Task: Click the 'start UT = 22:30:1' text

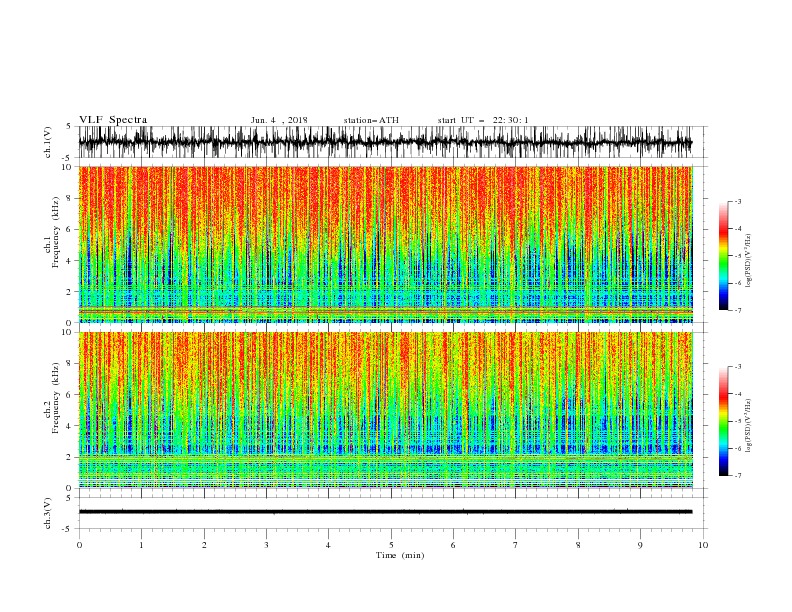Action: [482, 120]
